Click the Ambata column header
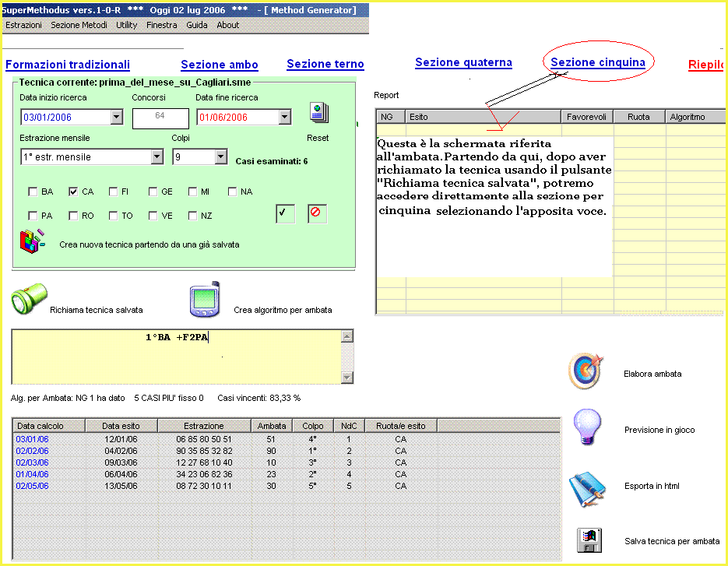This screenshot has width=728, height=566. tap(272, 426)
